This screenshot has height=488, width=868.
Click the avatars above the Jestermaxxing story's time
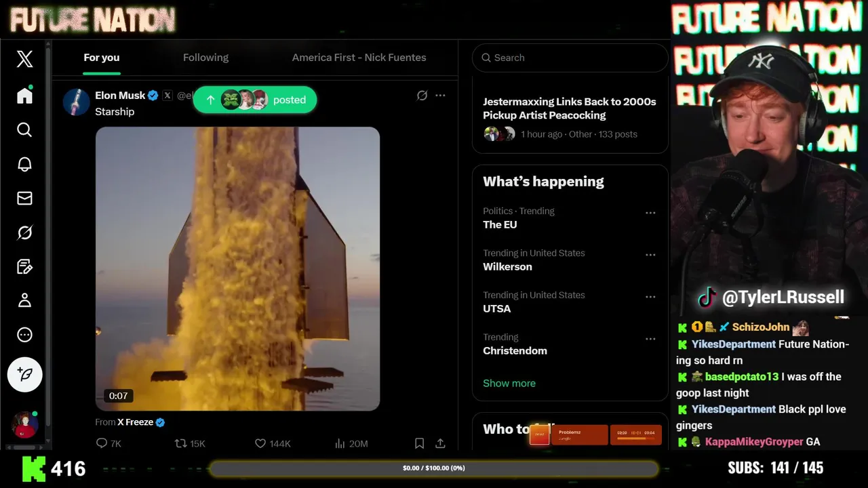500,134
